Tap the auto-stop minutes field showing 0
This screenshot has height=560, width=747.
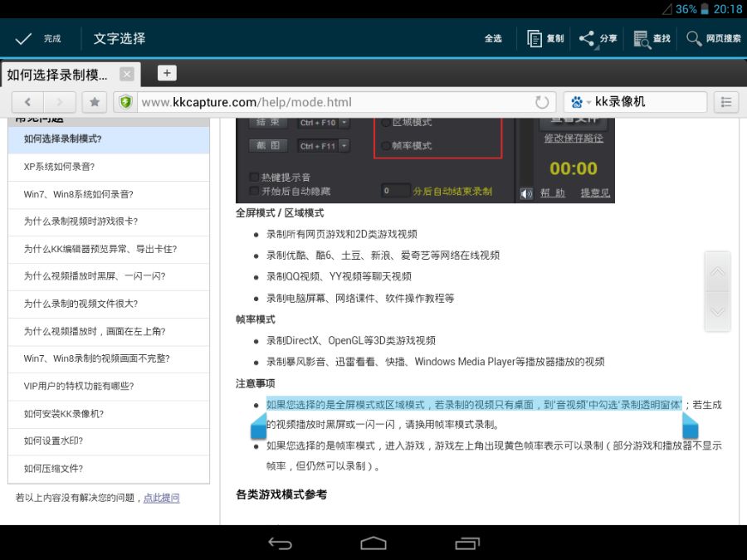(x=395, y=191)
